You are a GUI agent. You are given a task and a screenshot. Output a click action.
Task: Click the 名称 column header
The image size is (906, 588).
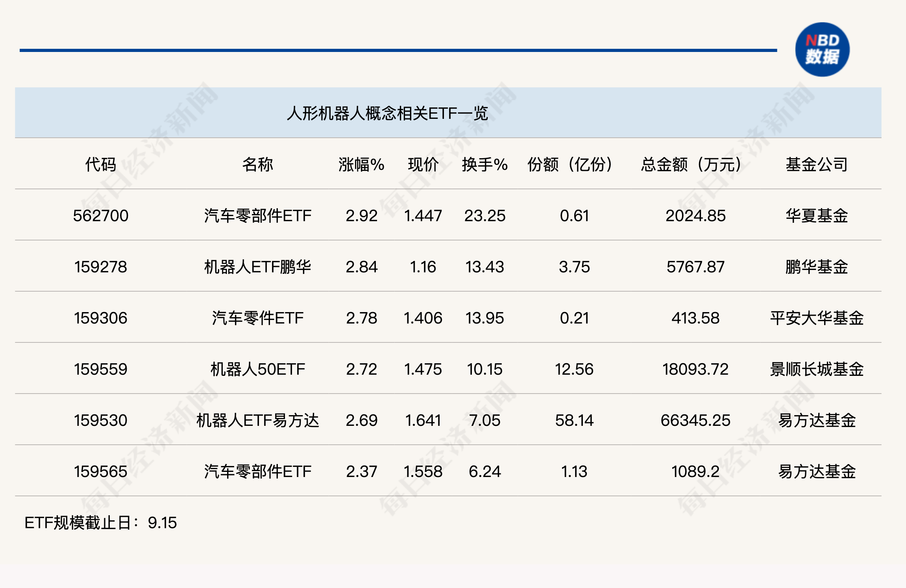[257, 165]
